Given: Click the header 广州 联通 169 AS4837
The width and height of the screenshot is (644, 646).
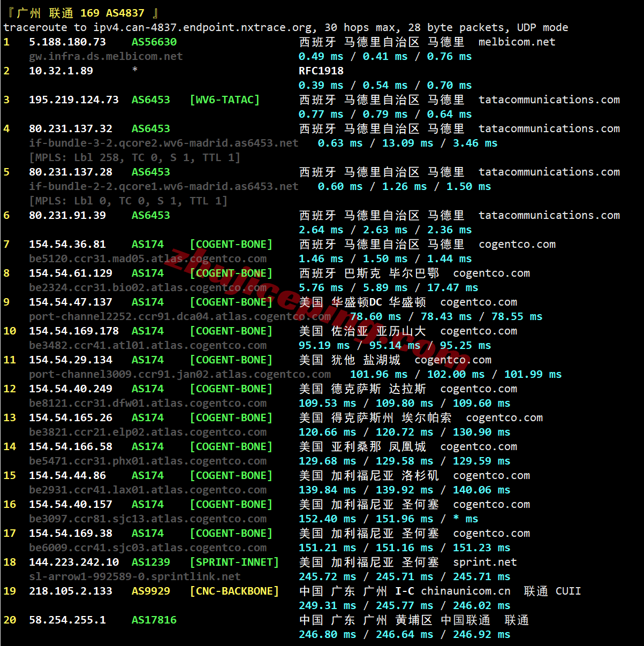Looking at the screenshot, I should (82, 13).
